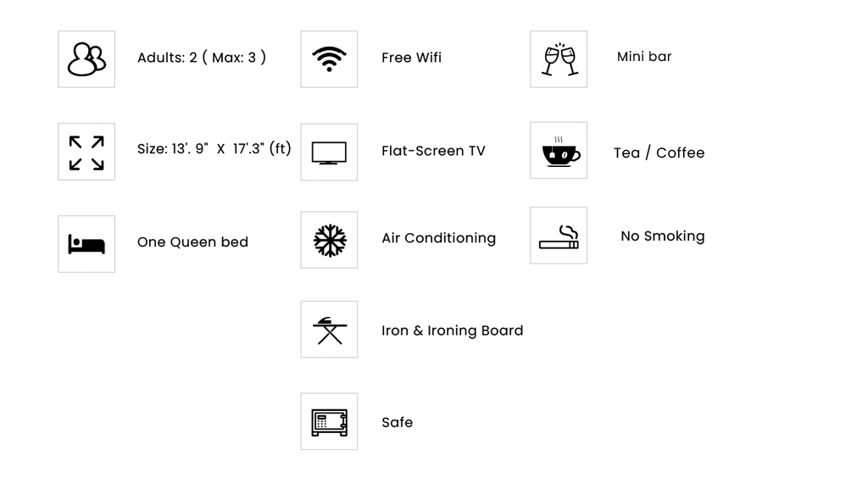Click the Mini bar clinking glasses icon
The width and height of the screenshot is (868, 478).
pyautogui.click(x=559, y=59)
